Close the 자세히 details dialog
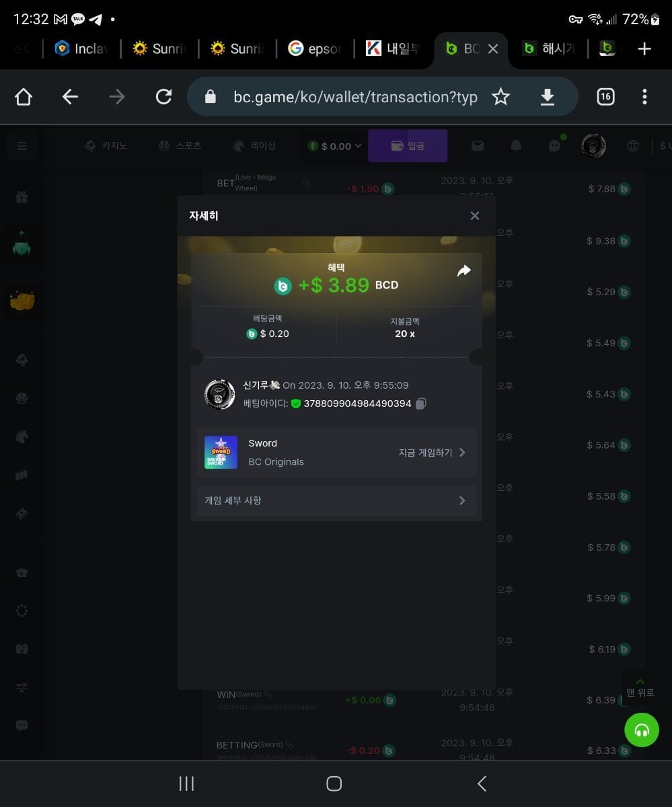This screenshot has height=807, width=672. 475,216
